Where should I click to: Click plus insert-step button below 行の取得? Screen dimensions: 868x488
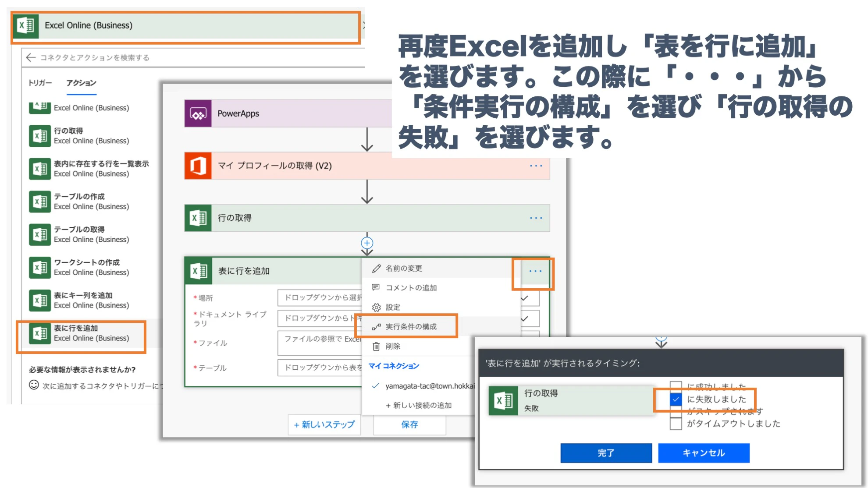tap(367, 243)
